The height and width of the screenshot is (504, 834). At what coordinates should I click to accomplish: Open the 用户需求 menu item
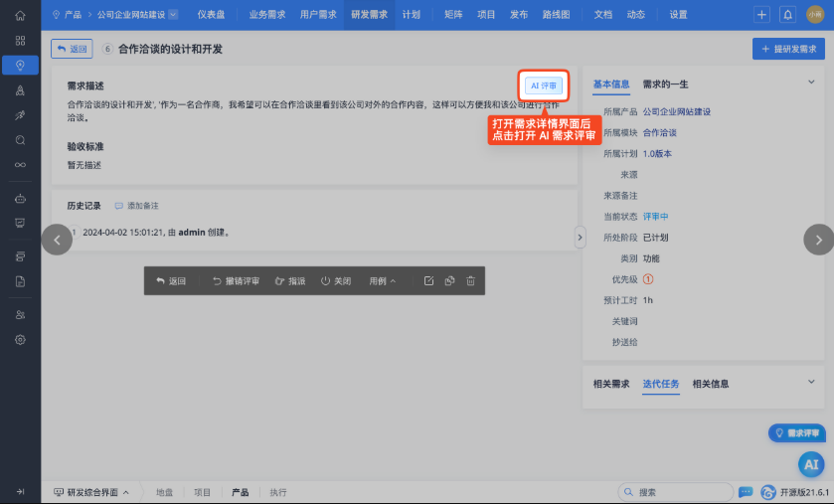click(318, 15)
